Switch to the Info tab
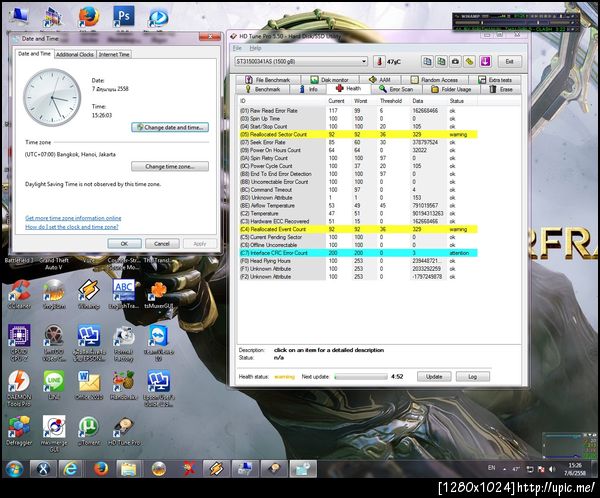 point(308,89)
